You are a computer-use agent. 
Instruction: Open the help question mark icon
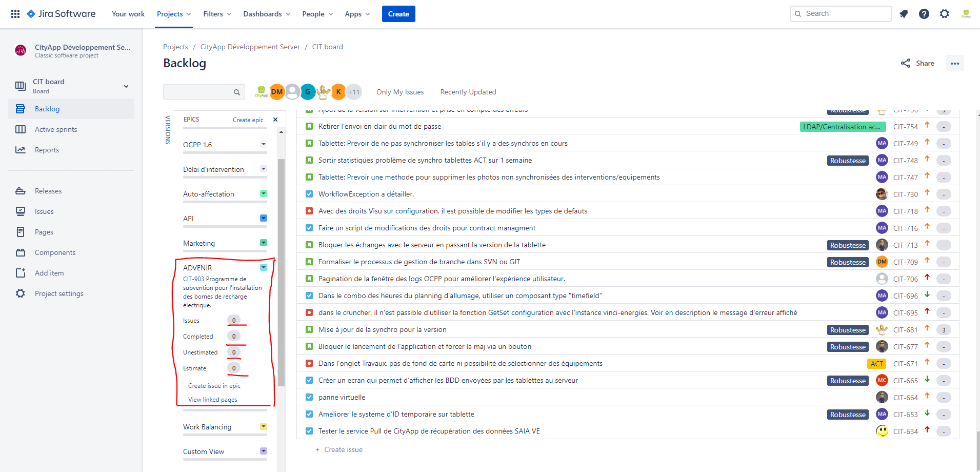924,14
